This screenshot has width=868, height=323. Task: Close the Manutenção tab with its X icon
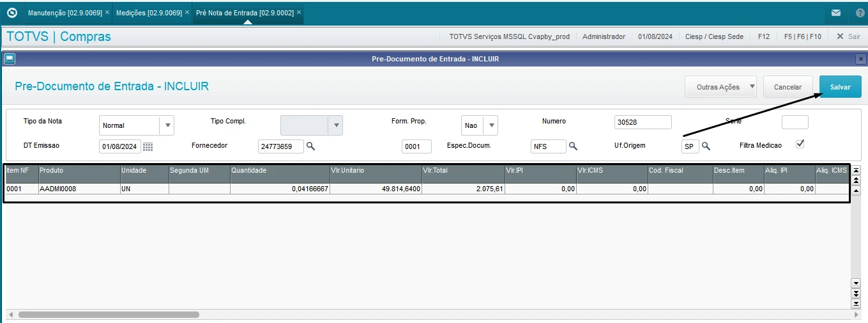point(107,12)
